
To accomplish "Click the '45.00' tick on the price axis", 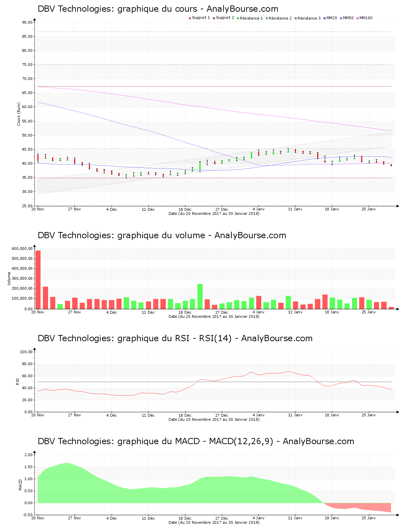I will (27, 149).
